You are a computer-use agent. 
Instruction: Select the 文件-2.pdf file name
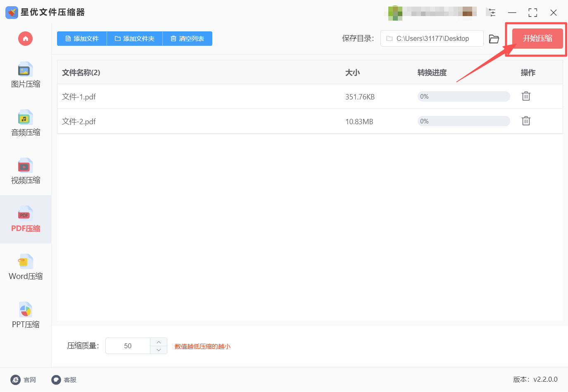[x=79, y=122]
